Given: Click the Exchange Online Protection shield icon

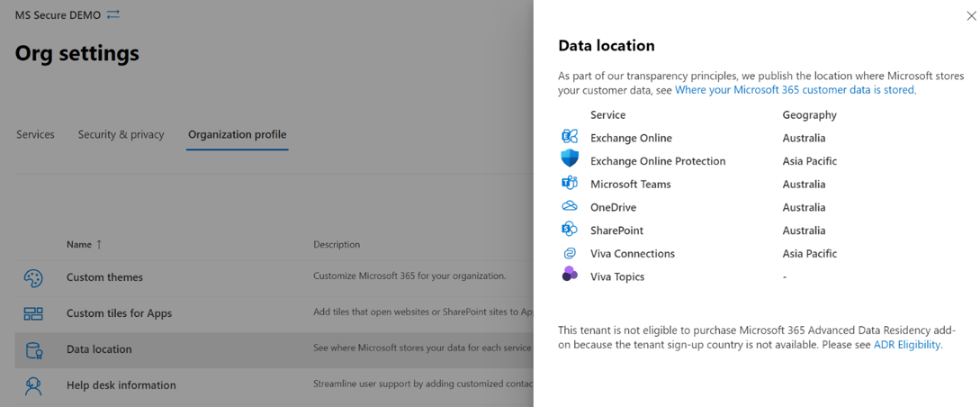Looking at the screenshot, I should pyautogui.click(x=570, y=159).
